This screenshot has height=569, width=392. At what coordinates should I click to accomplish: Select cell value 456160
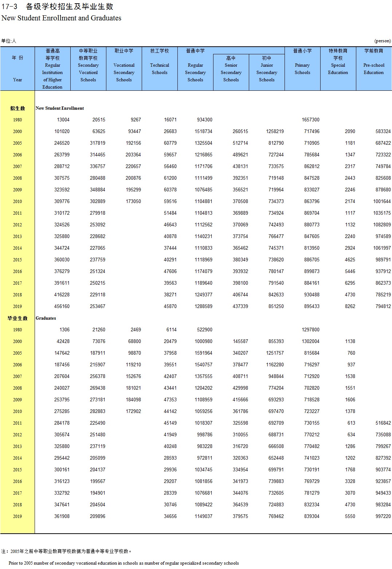(x=62, y=307)
